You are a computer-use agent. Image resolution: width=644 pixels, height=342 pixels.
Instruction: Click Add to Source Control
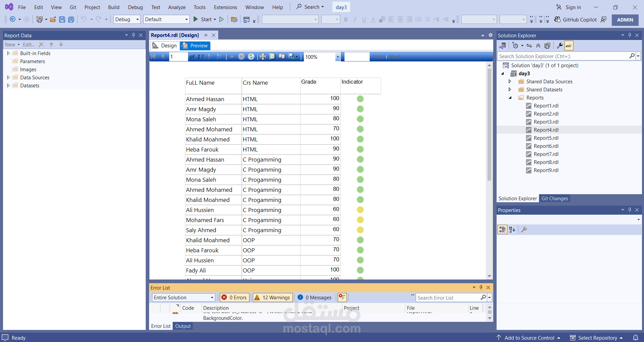(x=529, y=338)
